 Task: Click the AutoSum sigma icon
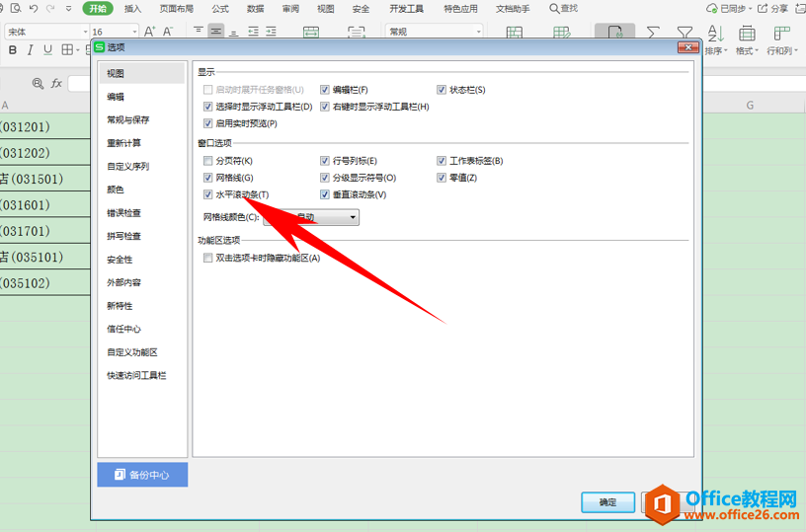point(653,33)
